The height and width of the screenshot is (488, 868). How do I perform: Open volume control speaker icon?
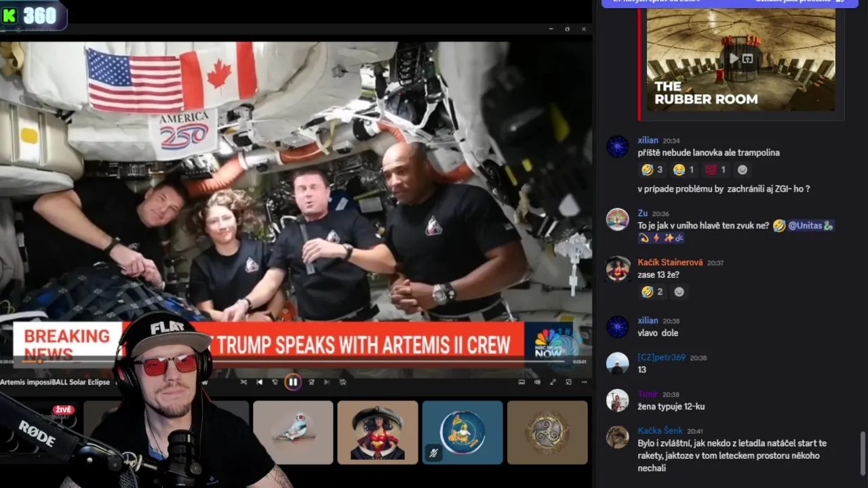coord(537,382)
